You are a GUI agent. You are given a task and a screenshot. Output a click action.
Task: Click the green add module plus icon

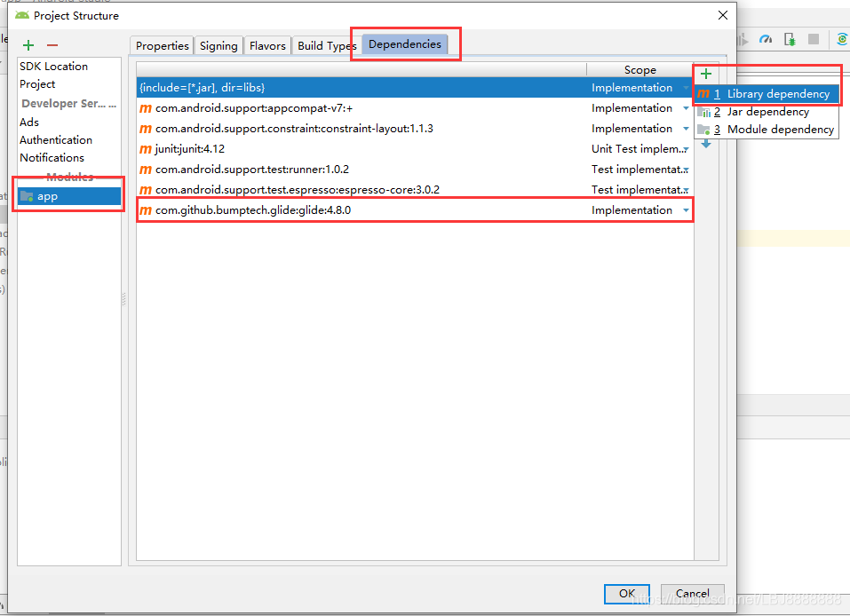[28, 45]
